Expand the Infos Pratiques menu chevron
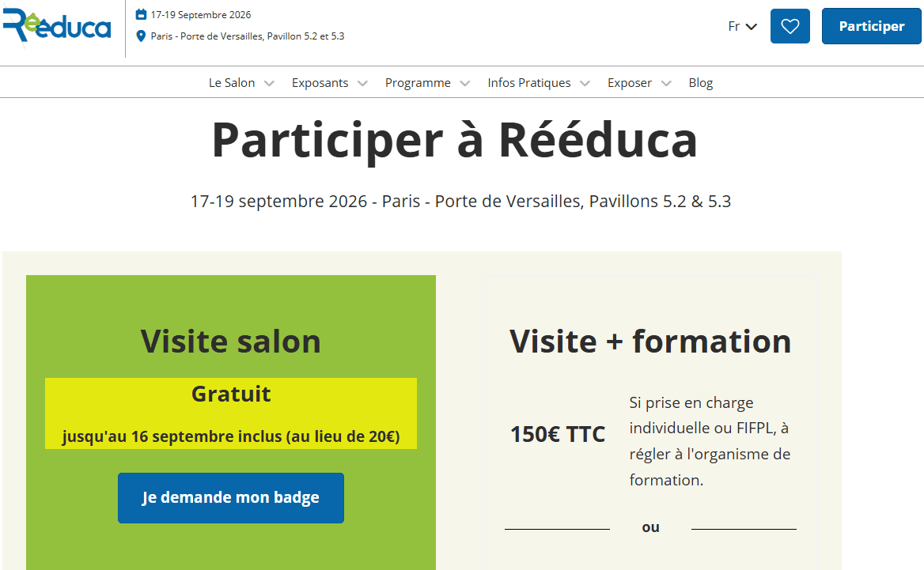Image resolution: width=924 pixels, height=570 pixels. tap(585, 83)
